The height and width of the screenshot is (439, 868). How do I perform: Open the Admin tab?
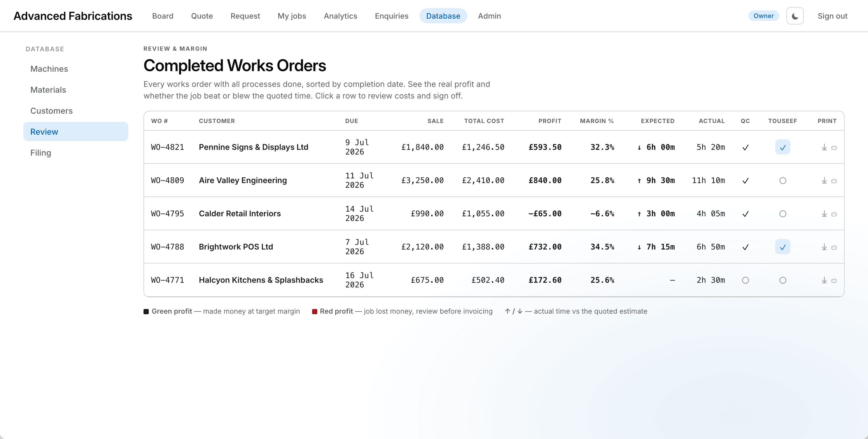pyautogui.click(x=489, y=16)
